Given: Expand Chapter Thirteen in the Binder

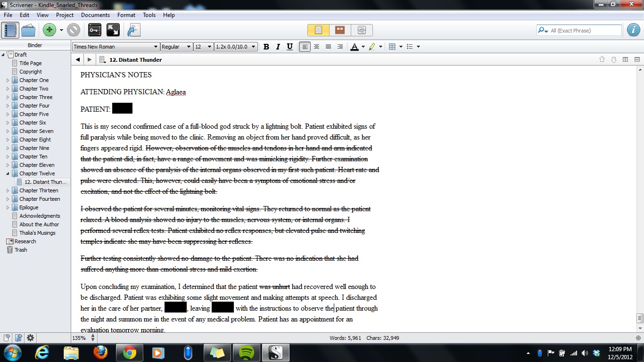Looking at the screenshot, I should point(8,190).
